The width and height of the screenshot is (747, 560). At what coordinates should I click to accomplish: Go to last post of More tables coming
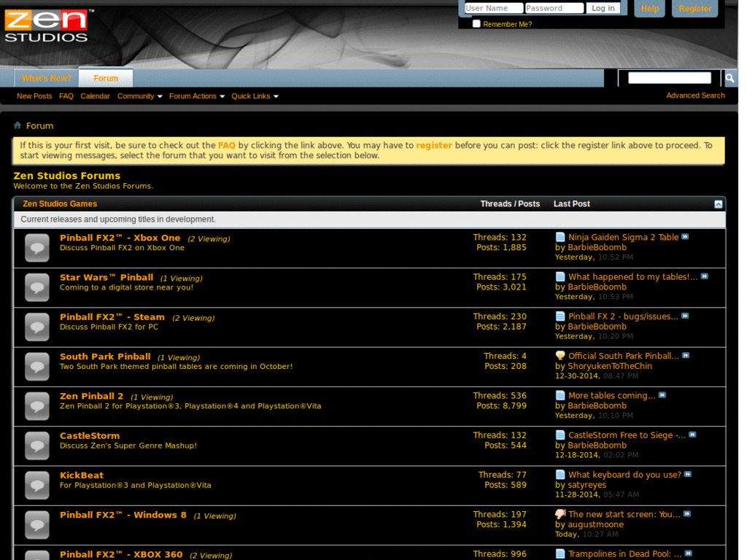click(662, 394)
